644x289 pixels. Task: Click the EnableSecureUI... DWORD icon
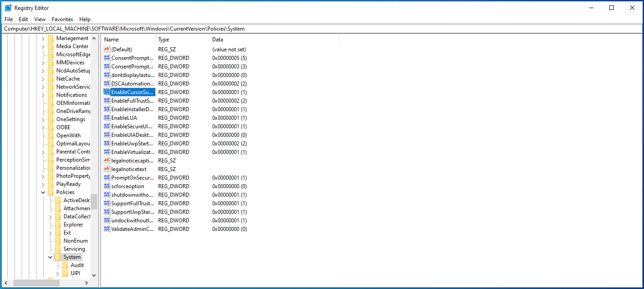107,126
